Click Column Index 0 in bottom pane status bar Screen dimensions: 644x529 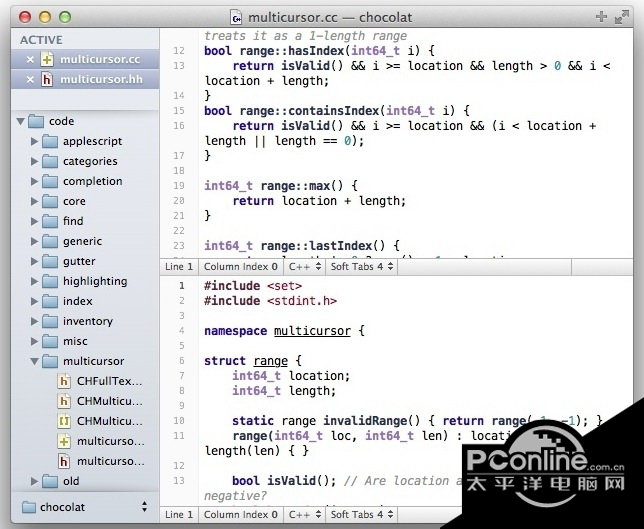241,515
